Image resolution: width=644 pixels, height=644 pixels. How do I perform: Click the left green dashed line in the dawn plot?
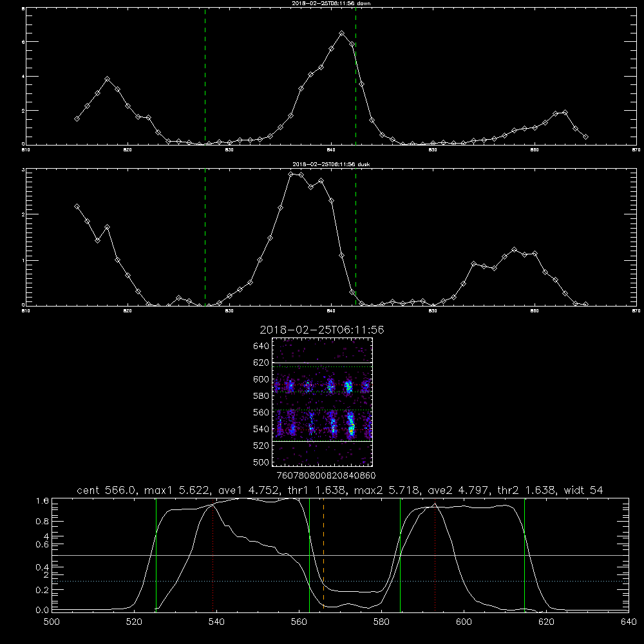pyautogui.click(x=205, y=77)
